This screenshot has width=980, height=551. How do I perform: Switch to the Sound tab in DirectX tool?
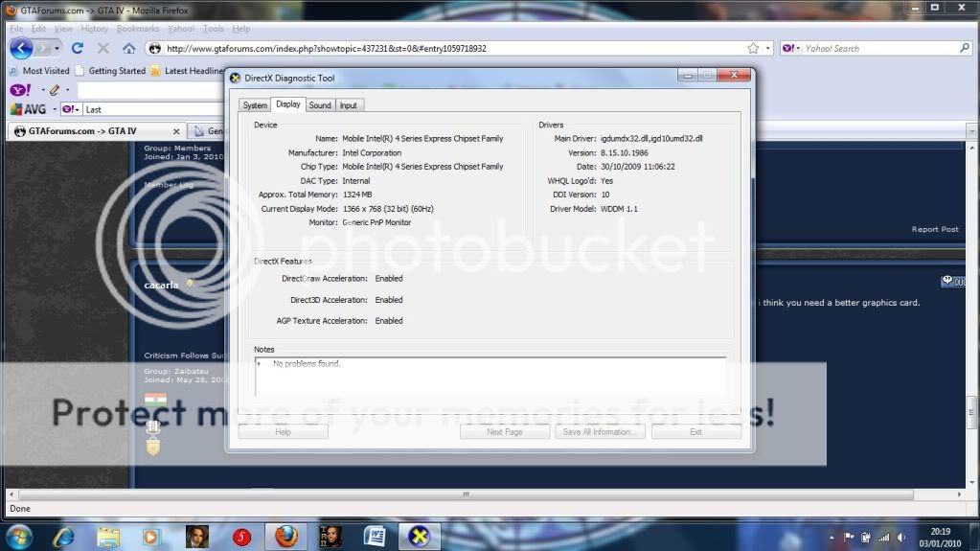(x=320, y=105)
